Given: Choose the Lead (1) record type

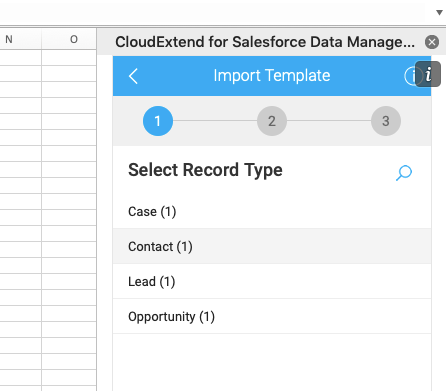Looking at the screenshot, I should (x=272, y=281).
